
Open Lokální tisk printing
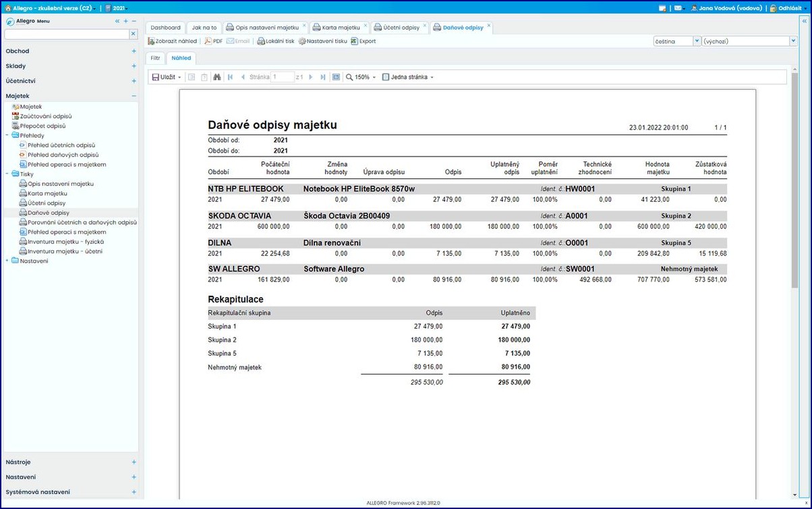(x=275, y=41)
